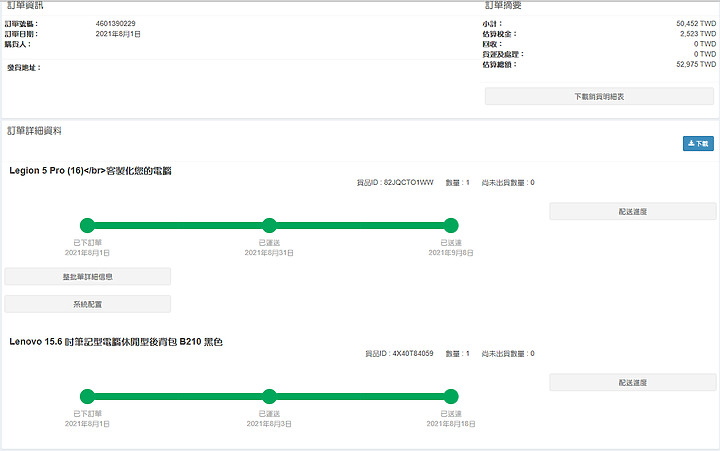
Task: Click Legion 5 Pro 已送達 timeline dot
Action: click(451, 226)
